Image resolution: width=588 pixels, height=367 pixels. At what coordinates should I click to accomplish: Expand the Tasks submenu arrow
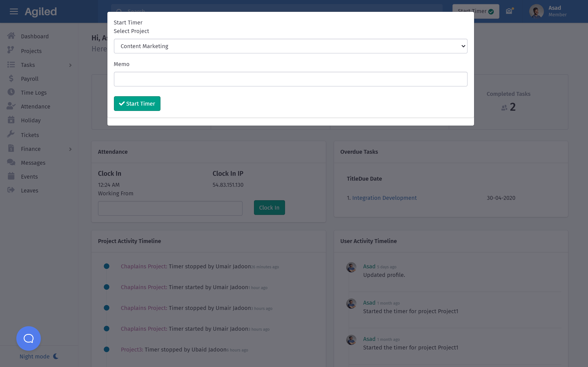[70, 65]
